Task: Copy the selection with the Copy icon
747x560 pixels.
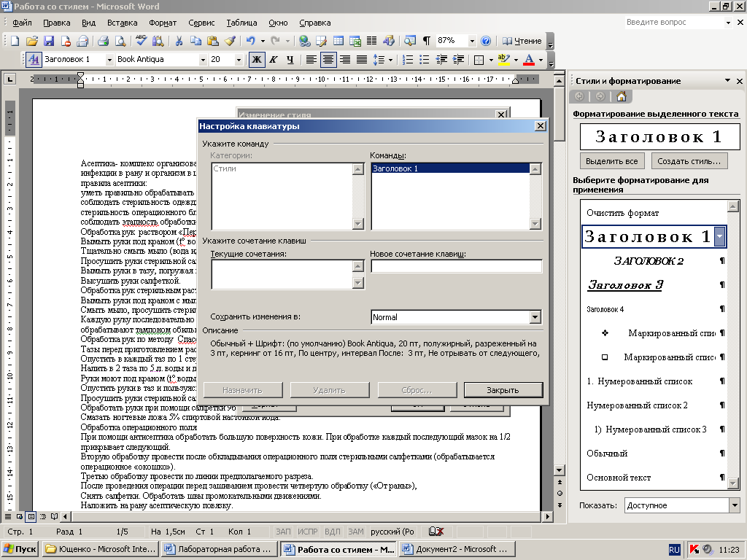Action: pyautogui.click(x=196, y=41)
